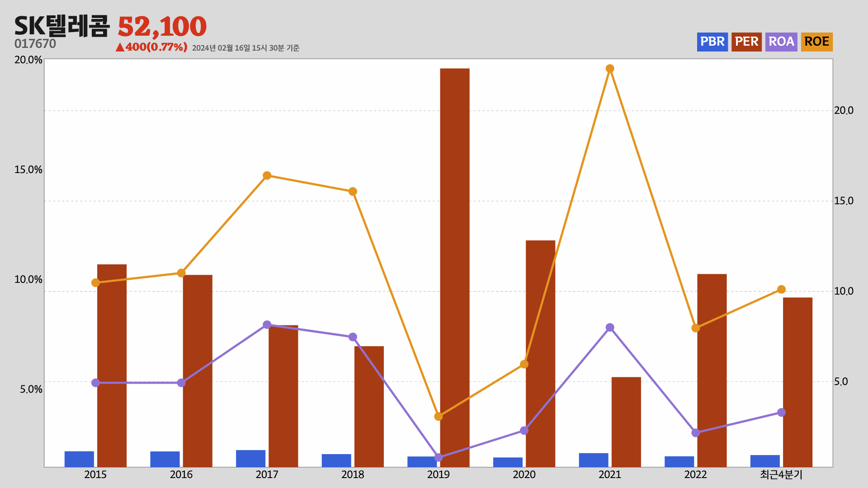The image size is (868, 488).
Task: Click the 최근4분기 ROA purple data point
Action: click(781, 413)
